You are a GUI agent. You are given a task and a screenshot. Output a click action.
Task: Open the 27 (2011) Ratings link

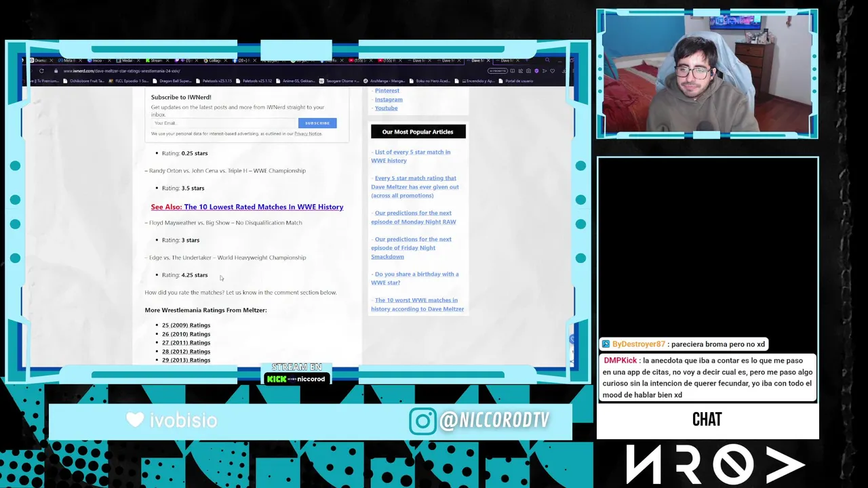tap(186, 343)
